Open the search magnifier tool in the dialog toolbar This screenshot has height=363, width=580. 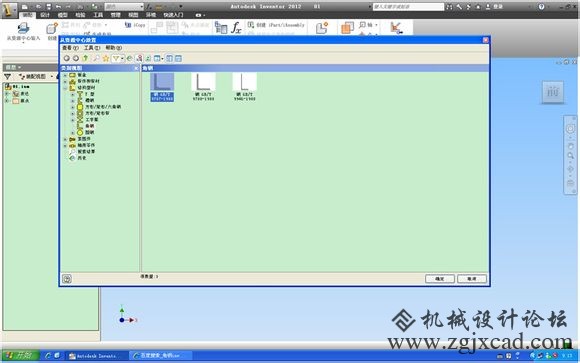[x=96, y=58]
